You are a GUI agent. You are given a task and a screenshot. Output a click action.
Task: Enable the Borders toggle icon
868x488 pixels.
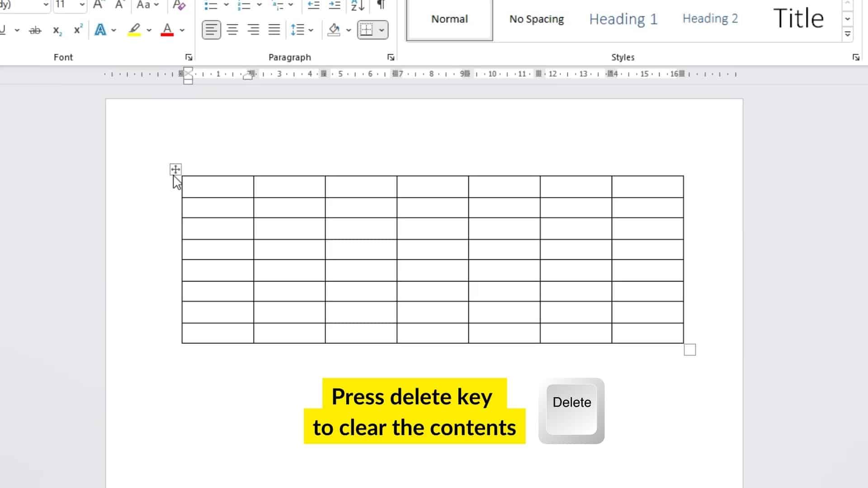pos(366,29)
